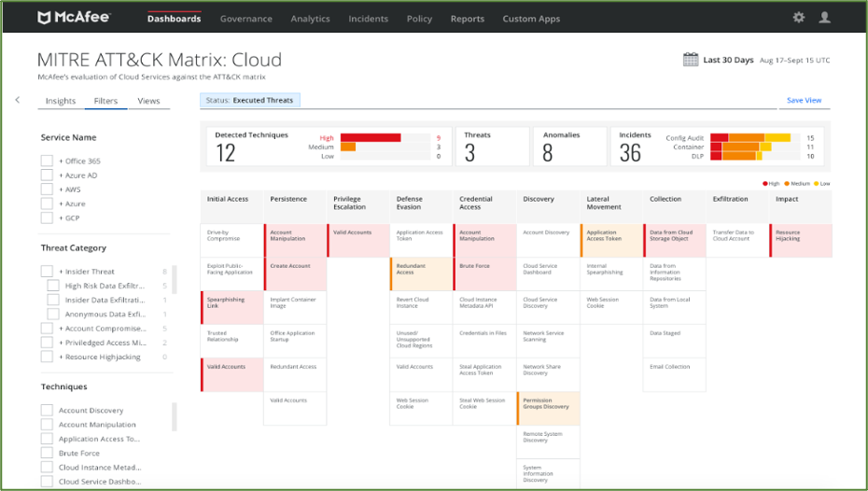Expand the Azure AD service entry
Image resolution: width=868 pixels, height=491 pixels.
pos(61,175)
